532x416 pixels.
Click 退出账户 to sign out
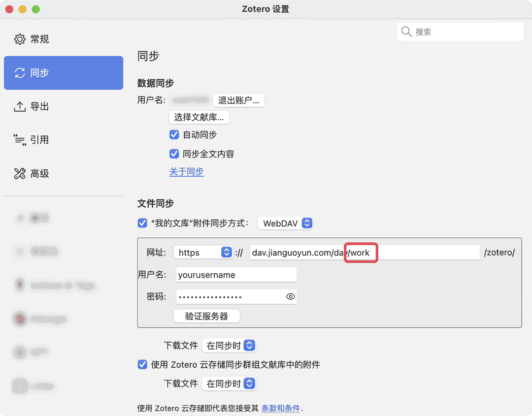pyautogui.click(x=238, y=100)
